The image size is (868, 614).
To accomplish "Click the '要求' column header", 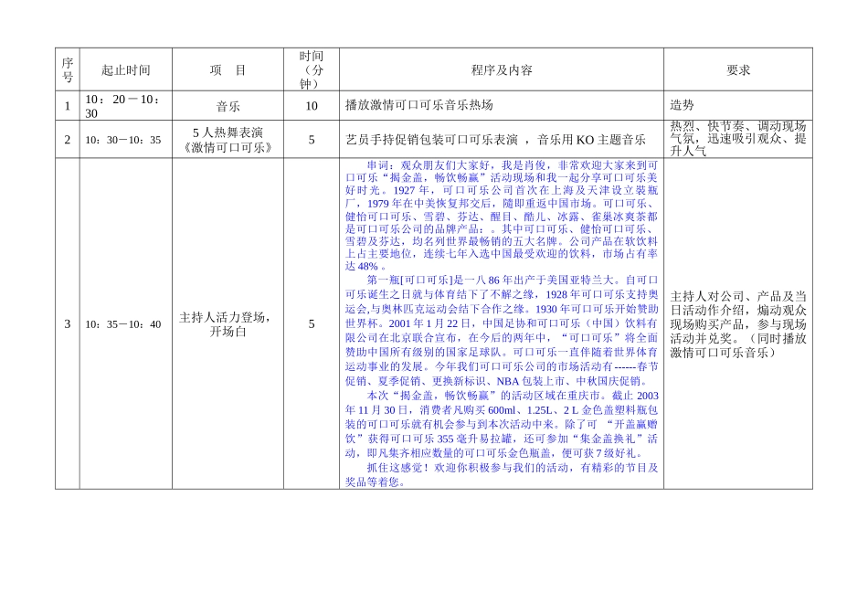I will 738,69.
